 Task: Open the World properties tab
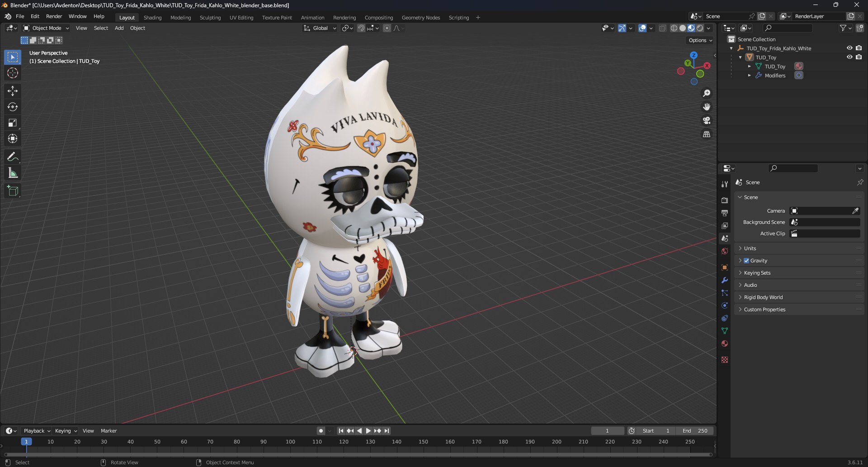click(x=725, y=251)
